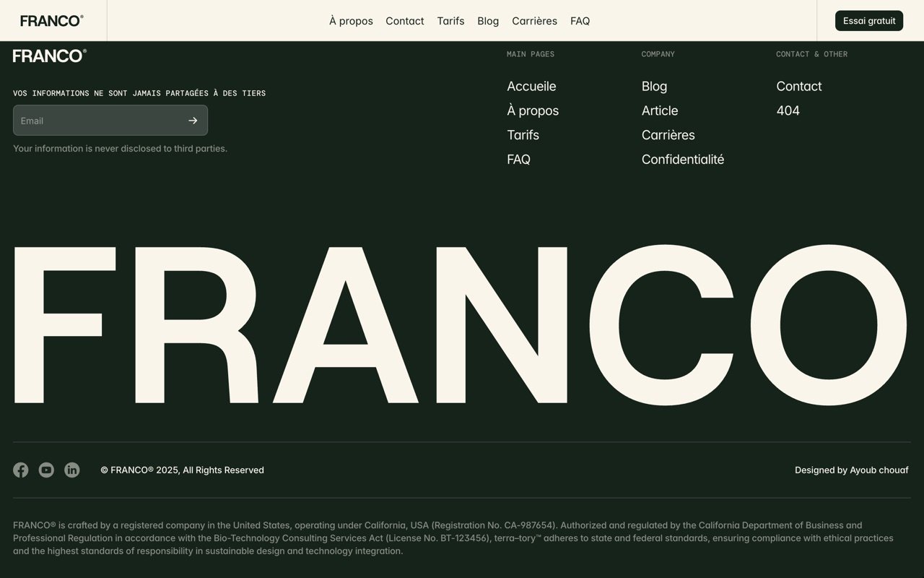Click the copyright FRANCO 2025 text
Image resolution: width=924 pixels, height=578 pixels.
(182, 470)
